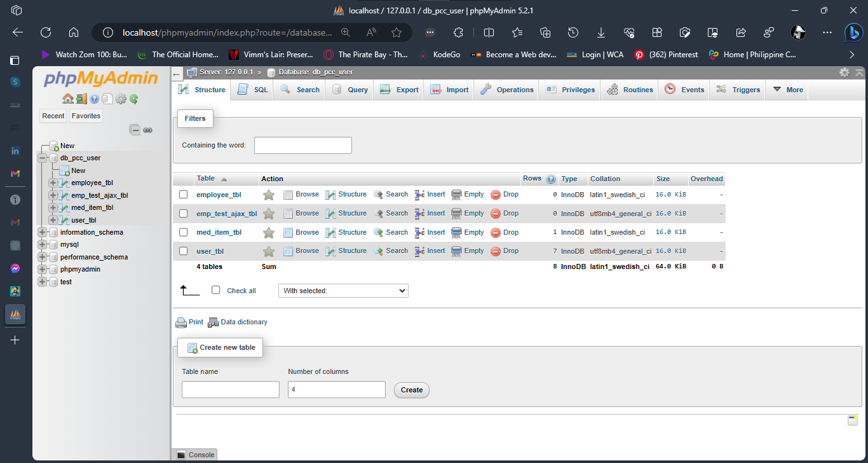Click Drop for emp_test_ajax_tbl
The width and height of the screenshot is (868, 463).
[x=505, y=214]
